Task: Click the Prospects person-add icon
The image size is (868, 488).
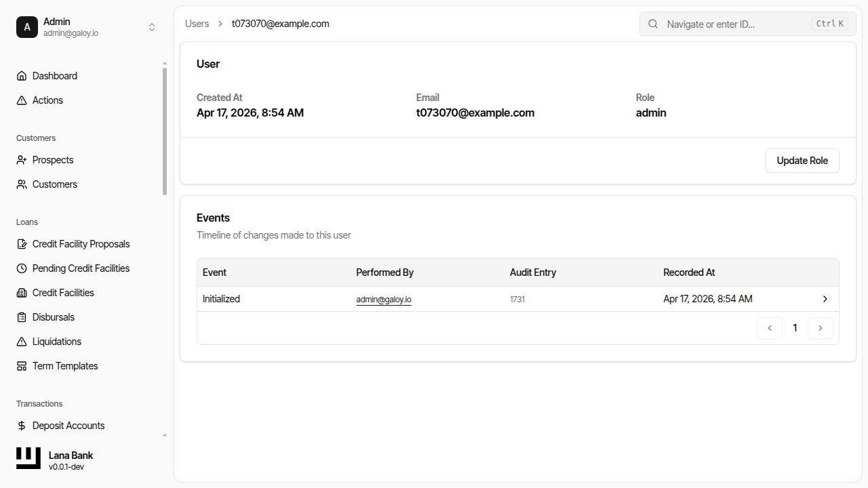Action: coord(21,159)
